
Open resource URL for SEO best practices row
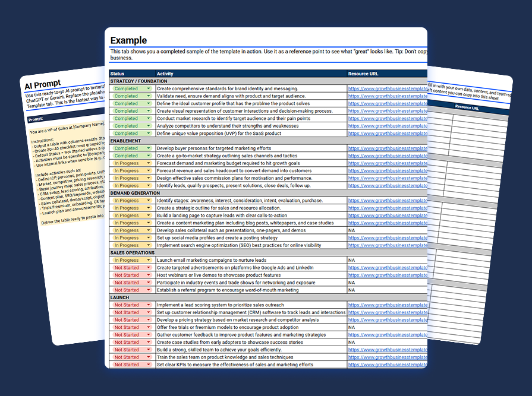point(388,245)
